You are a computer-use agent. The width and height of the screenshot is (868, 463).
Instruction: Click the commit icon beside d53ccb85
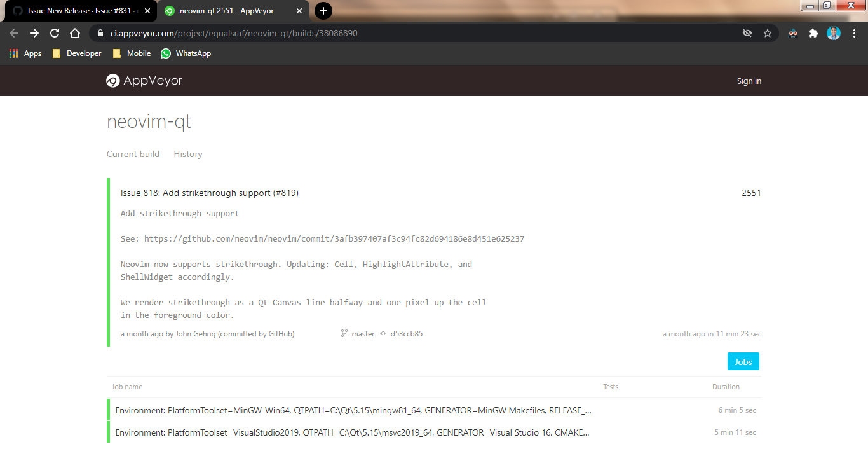click(384, 333)
